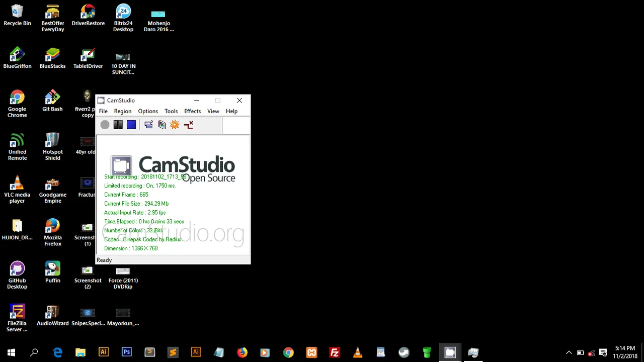Select the VLC media player desktop shortcut
This screenshot has height=362, width=644.
pyautogui.click(x=17, y=190)
